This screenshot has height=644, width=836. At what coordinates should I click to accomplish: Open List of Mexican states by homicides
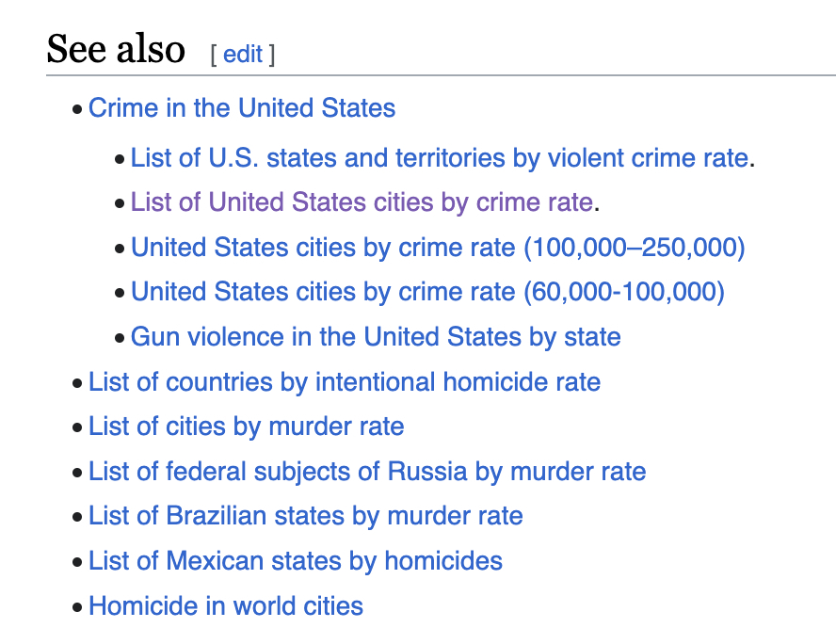coord(296,561)
